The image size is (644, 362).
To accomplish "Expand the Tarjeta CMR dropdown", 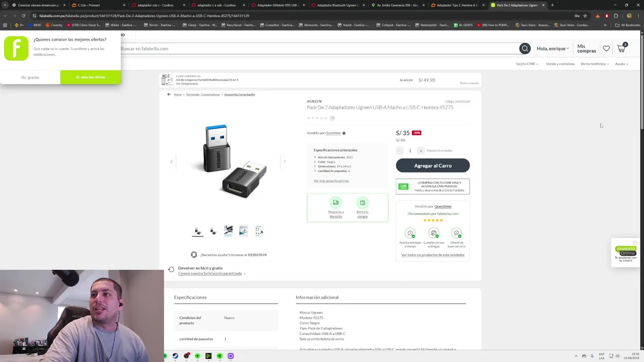I will coord(527,64).
